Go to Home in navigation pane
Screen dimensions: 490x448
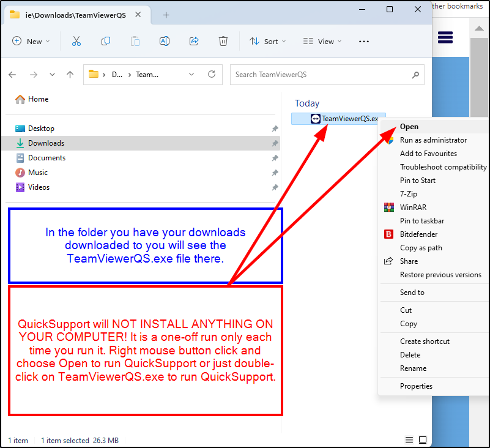point(32,99)
